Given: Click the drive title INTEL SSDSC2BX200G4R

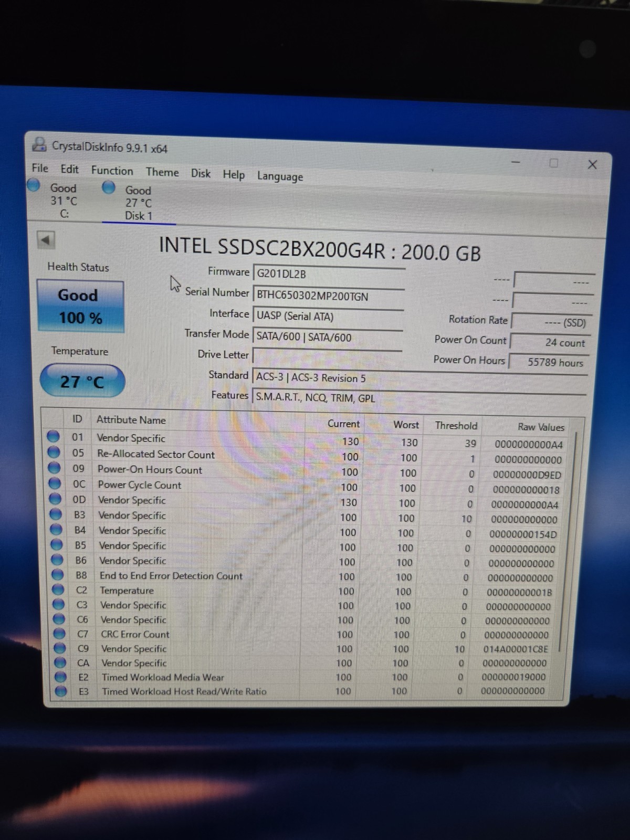Looking at the screenshot, I should pos(272,247).
